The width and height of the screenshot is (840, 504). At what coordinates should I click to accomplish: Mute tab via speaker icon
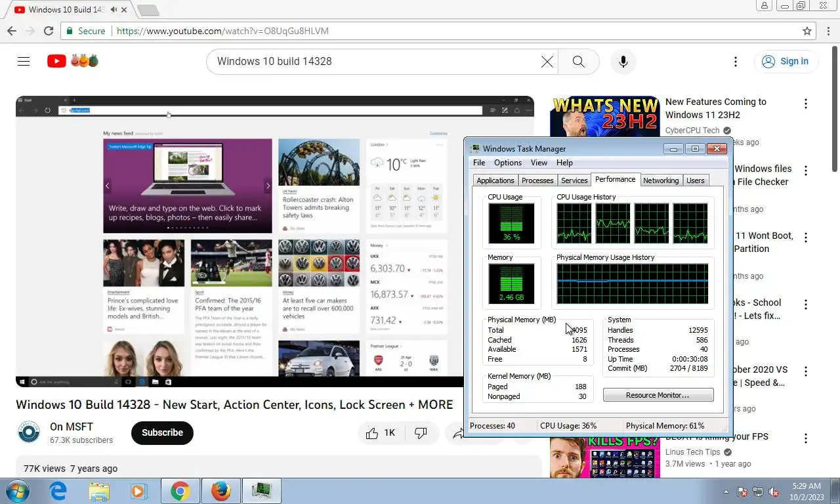(x=114, y=10)
